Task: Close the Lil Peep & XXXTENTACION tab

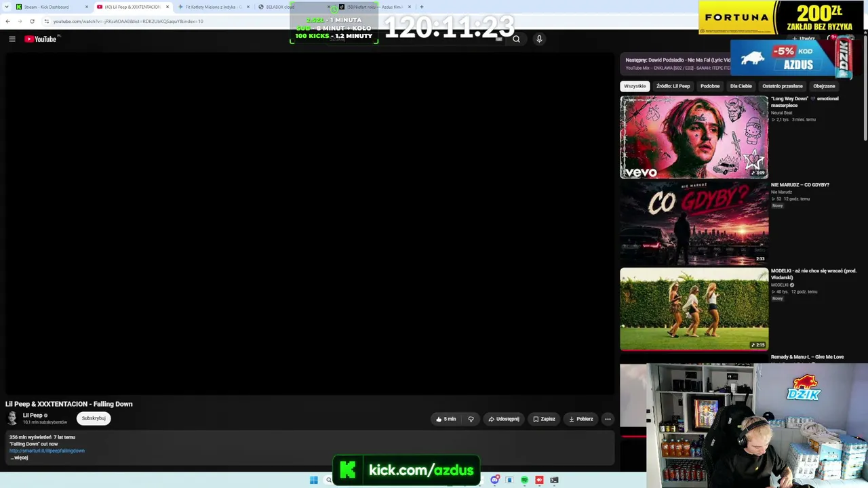Action: tap(167, 7)
